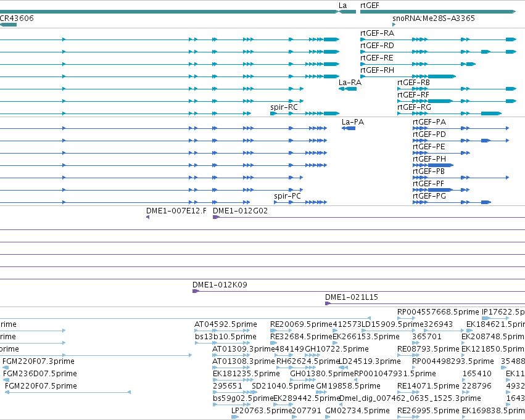The height and width of the screenshot is (420, 525).
Task: Select Dmel_dig_007462_0635_1525.3prime label
Action: coord(410,398)
